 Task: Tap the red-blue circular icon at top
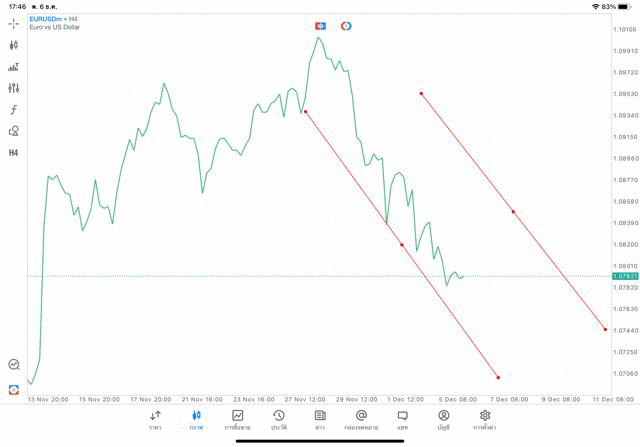[346, 26]
